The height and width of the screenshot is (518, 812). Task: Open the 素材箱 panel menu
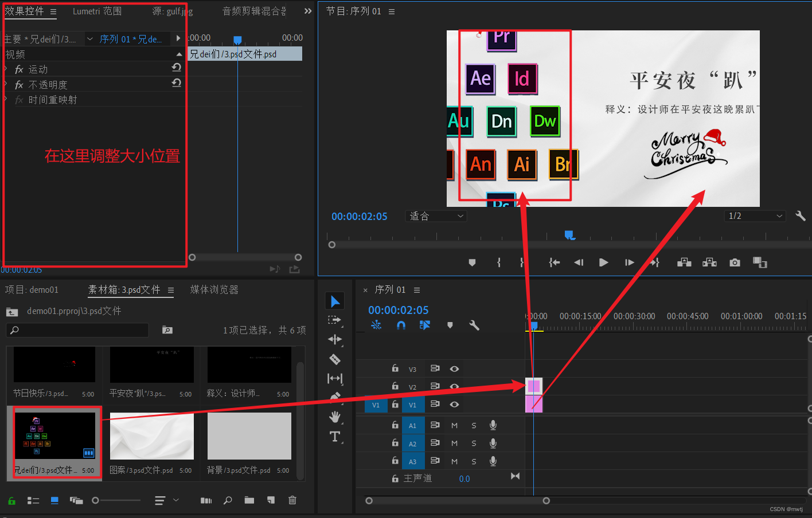tap(171, 291)
